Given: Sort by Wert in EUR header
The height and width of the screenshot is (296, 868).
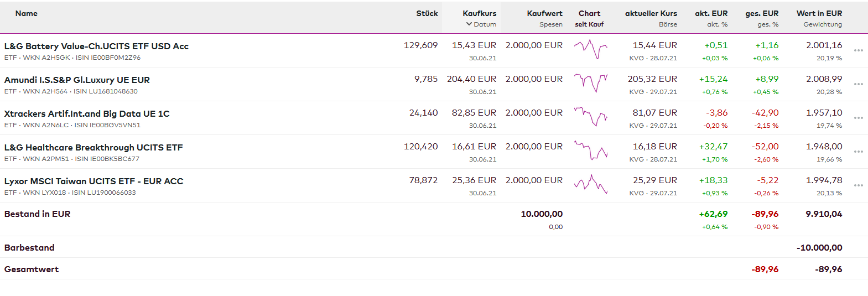Looking at the screenshot, I should (x=819, y=13).
